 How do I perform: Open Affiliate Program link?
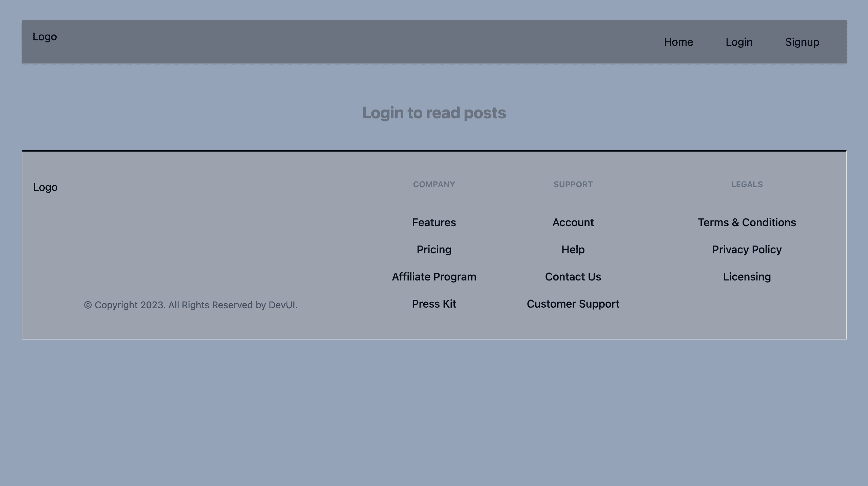434,277
